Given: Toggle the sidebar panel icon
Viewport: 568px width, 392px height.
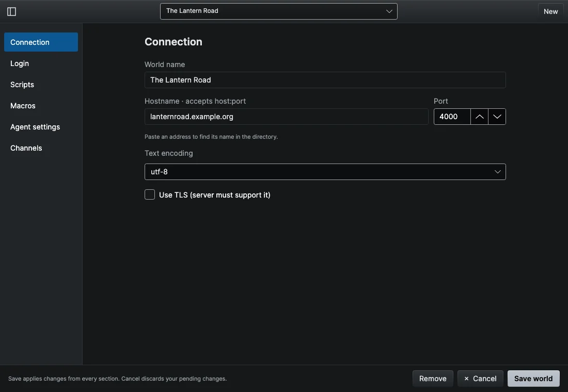Looking at the screenshot, I should [x=11, y=11].
